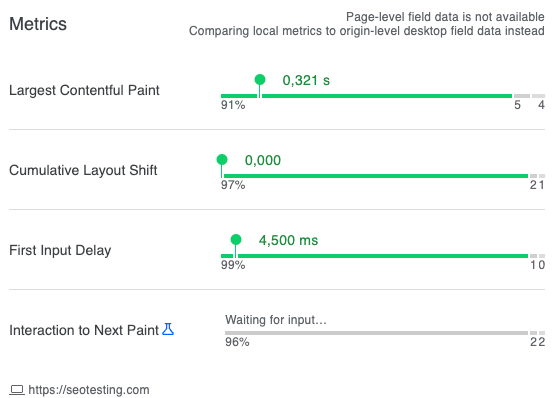Select the Cumulative Layout Shift label
This screenshot has width=554, height=398.
coord(83,170)
